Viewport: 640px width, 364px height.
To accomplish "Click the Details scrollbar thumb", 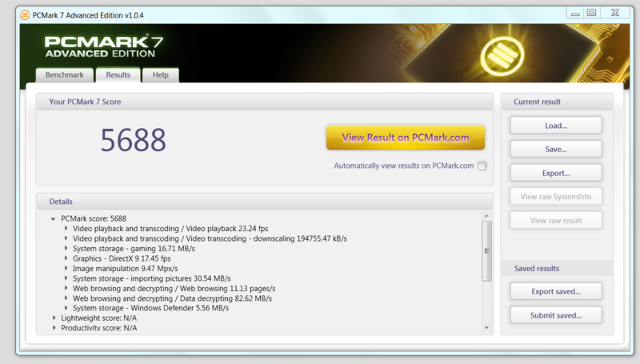I will pyautogui.click(x=486, y=251).
